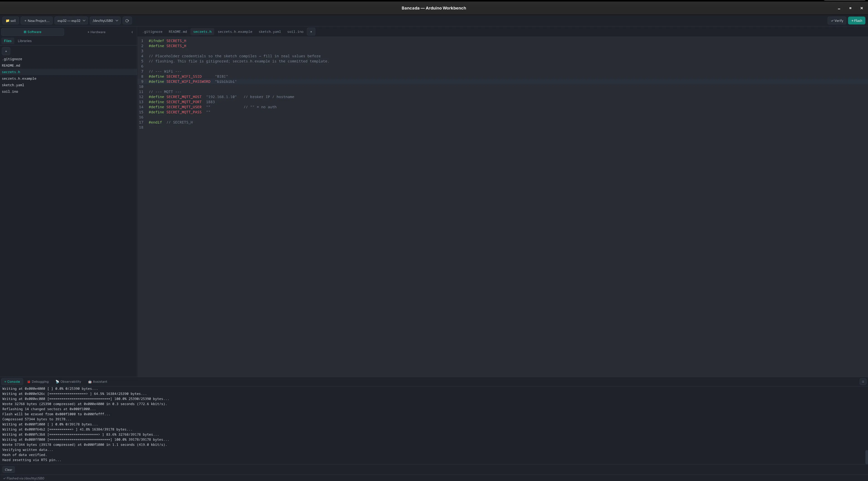Minimize the Bancada window

point(839,8)
